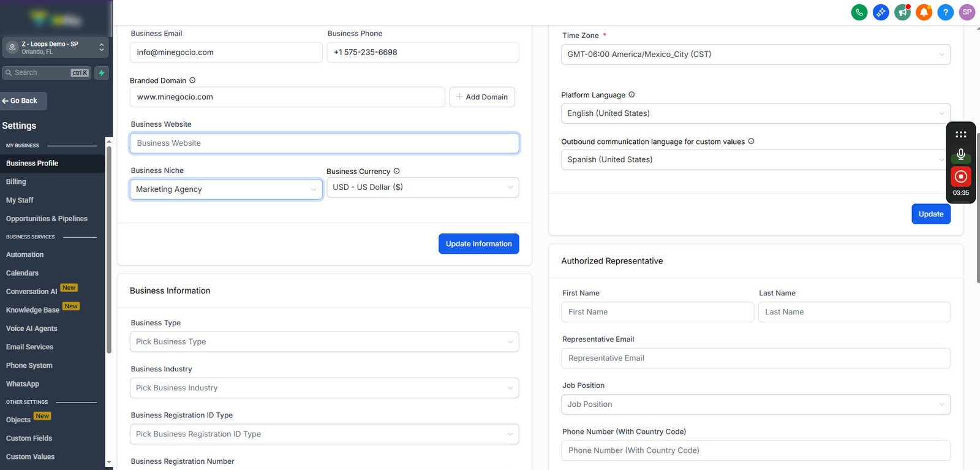980x470 pixels.
Task: Focus the Business Website input field
Action: point(324,143)
